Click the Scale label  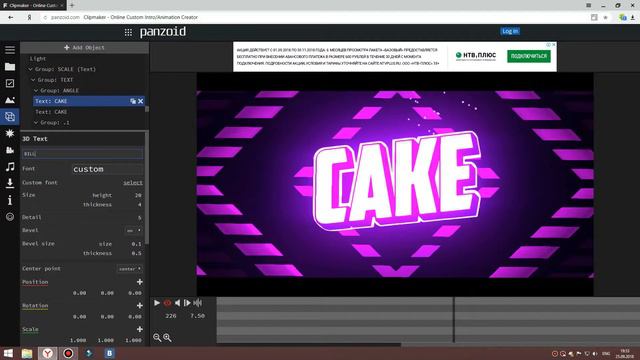tap(30, 329)
